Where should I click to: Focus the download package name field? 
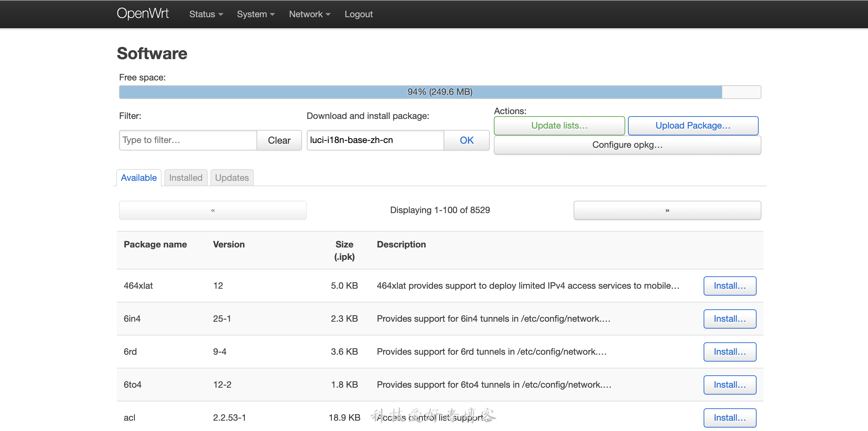point(375,140)
